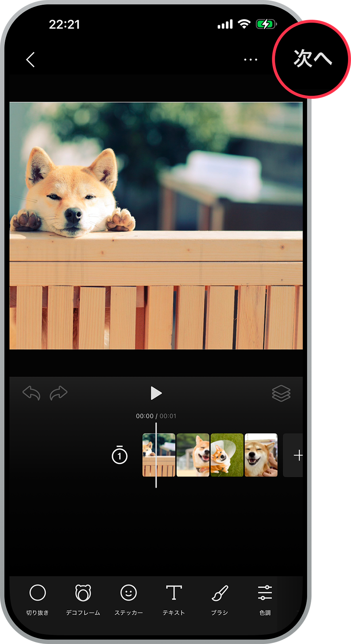Play the video preview
Viewport: 351px width, 644px height.
coord(156,393)
